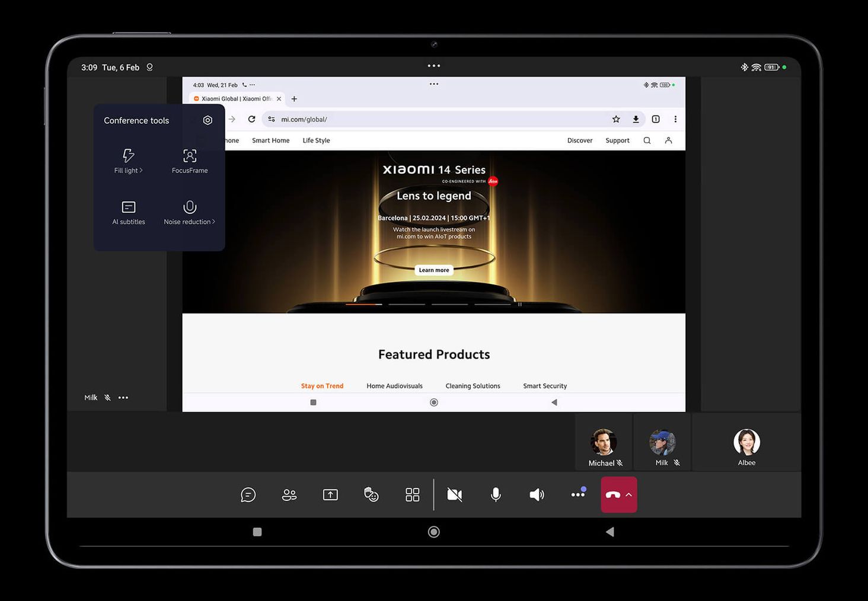The width and height of the screenshot is (868, 601).
Task: Toggle the speaker volume
Action: click(537, 495)
